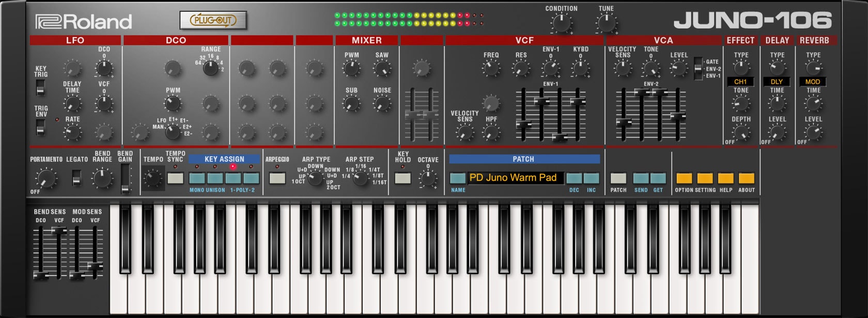Click the DELAY TYPE knob
Image resolution: width=868 pixels, height=318 pixels.
tap(777, 68)
